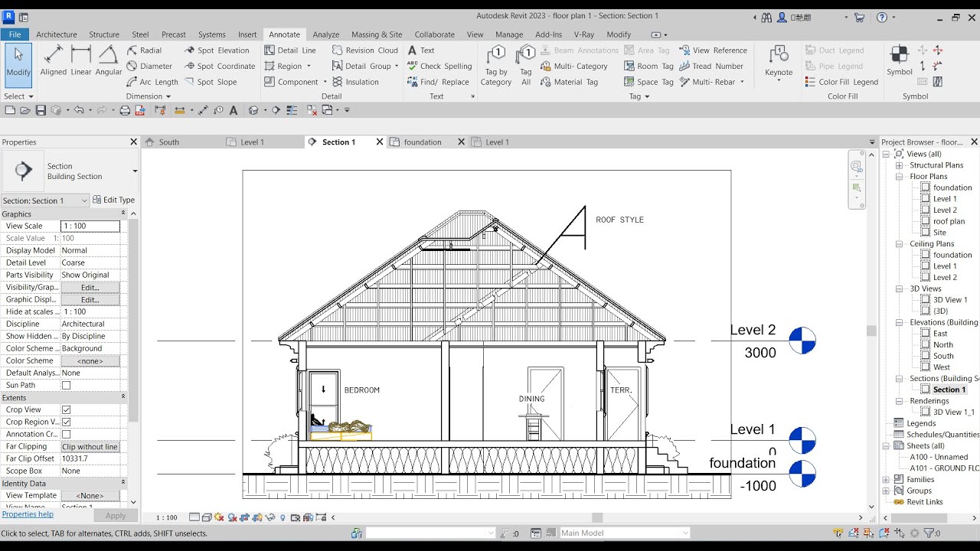Select the Spot Elevation tool
This screenshot has height=551, width=980.
click(217, 51)
